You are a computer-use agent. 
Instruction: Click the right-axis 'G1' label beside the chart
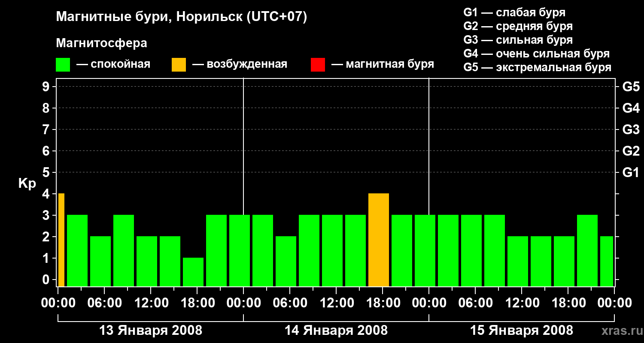(x=631, y=173)
